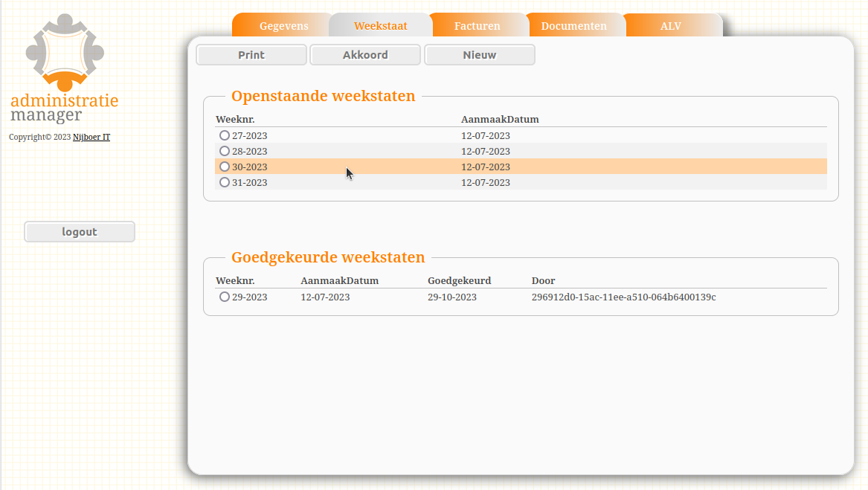The height and width of the screenshot is (490, 868).
Task: Create a new weekstaat with Nieuw
Action: tap(480, 55)
